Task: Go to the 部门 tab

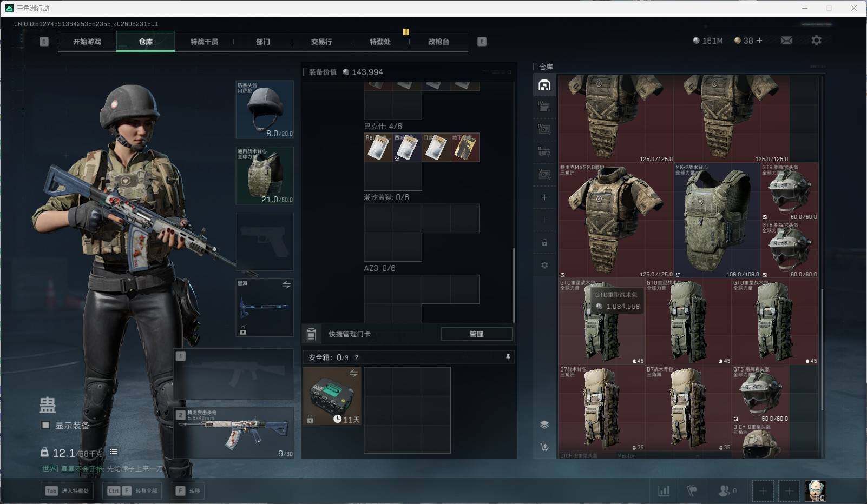Action: [263, 42]
